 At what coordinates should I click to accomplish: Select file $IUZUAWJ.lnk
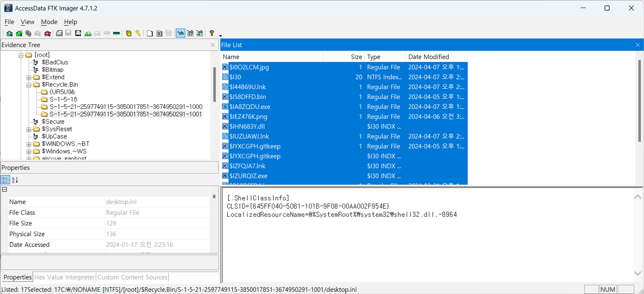pyautogui.click(x=249, y=136)
